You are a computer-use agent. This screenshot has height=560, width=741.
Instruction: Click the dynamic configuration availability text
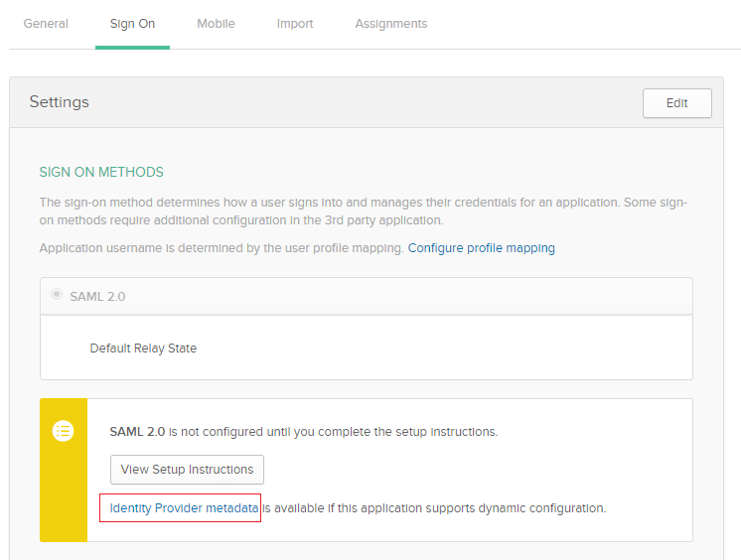434,508
